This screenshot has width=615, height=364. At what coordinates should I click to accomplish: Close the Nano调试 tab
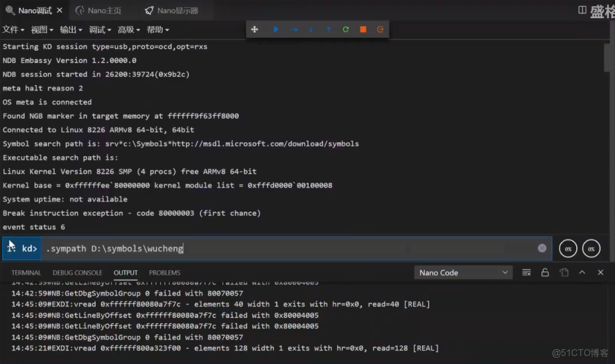(60, 10)
